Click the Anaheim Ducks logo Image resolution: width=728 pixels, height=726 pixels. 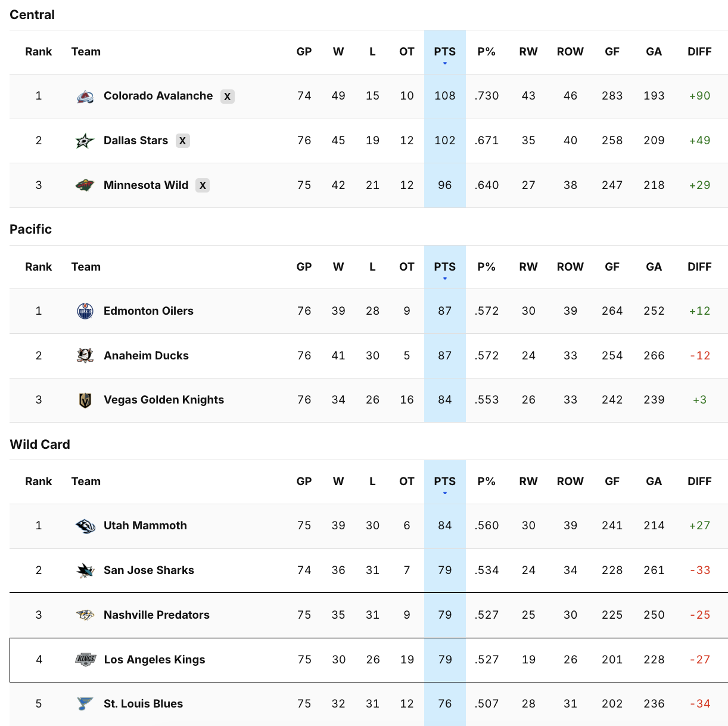(x=85, y=355)
